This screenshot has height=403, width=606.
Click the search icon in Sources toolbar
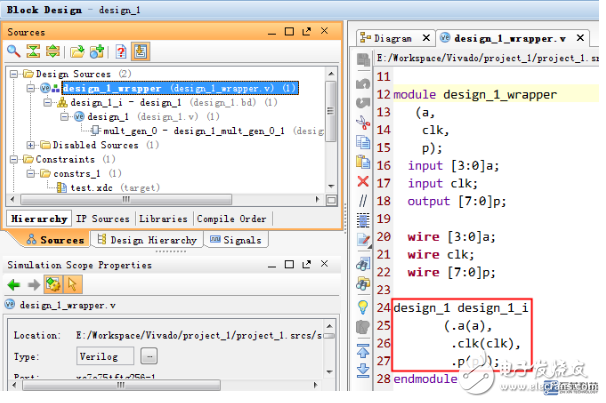(15, 52)
